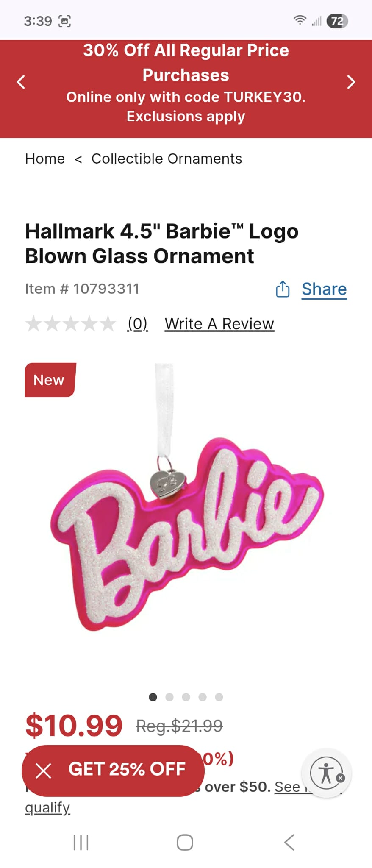Tap Android home navigation button
Viewport: 372px width, 868px height.
coord(185,842)
